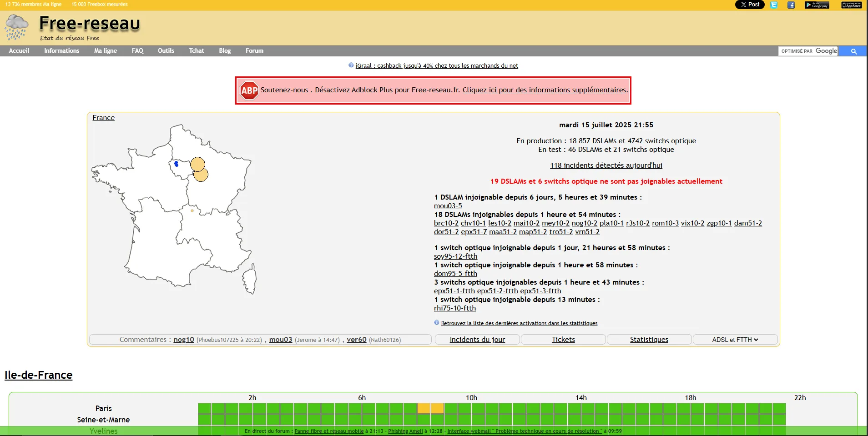Click second orange cell in Paris timeline
The image size is (868, 436).
[437, 408]
